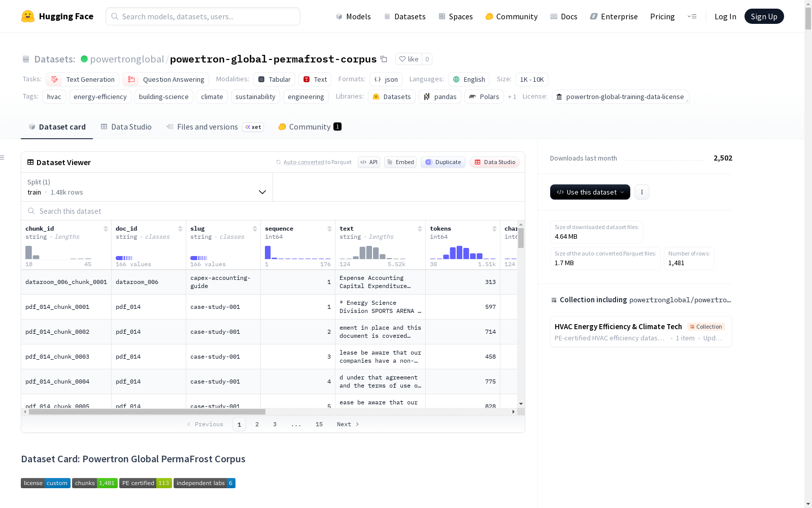Sort the slug column
Screen dimensions: 812x508
255,229
